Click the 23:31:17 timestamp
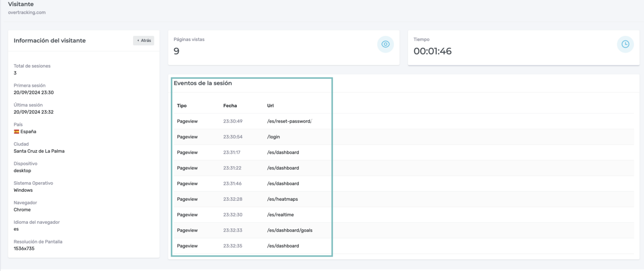 coord(232,152)
